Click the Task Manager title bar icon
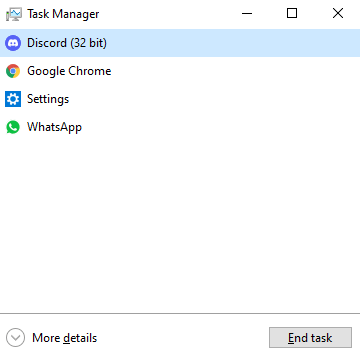The height and width of the screenshot is (360, 360). coord(14,14)
